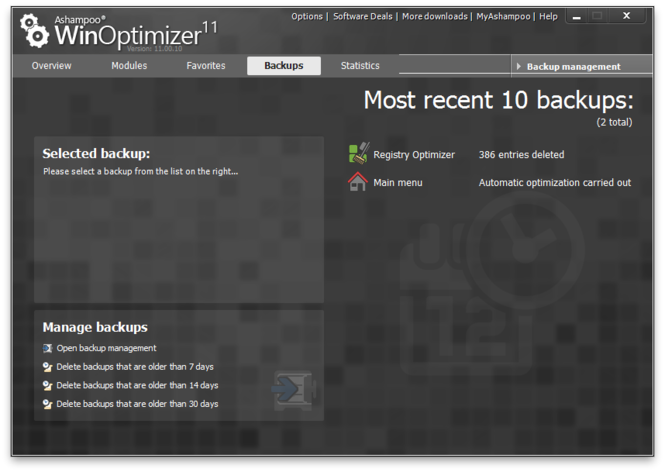665x472 pixels.
Task: Click the '386 entries deleted' text
Action: click(521, 155)
